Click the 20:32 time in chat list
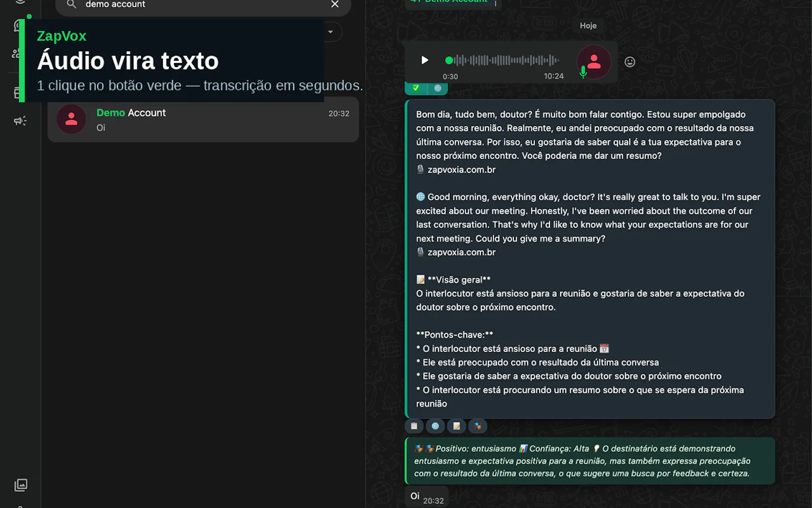The image size is (812, 508). (339, 114)
